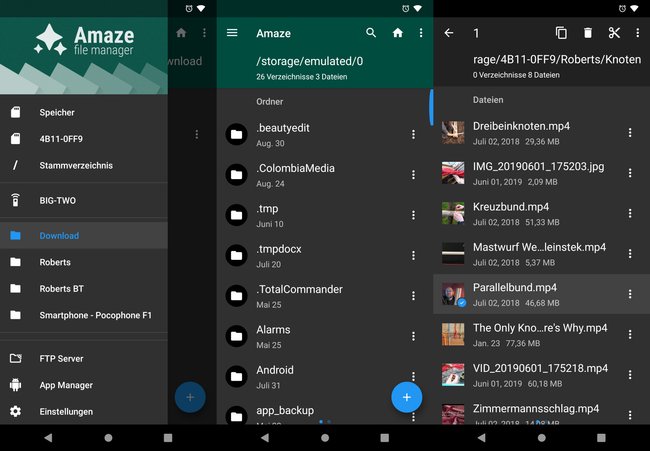Select IMG_20190601_175203.jpg thumbnail
This screenshot has width=650, height=451.
click(453, 173)
